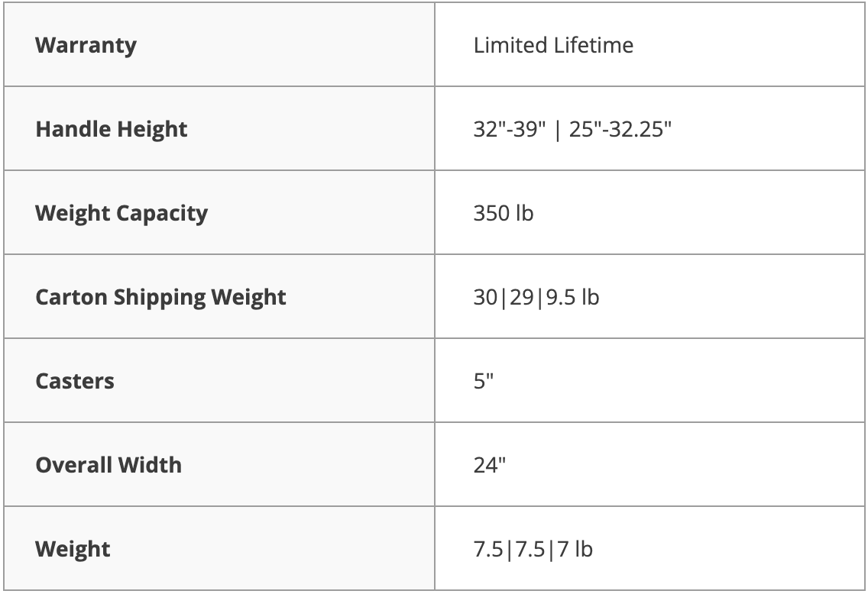Click the Overall Width label
This screenshot has height=594, width=868.
pyautogui.click(x=108, y=465)
